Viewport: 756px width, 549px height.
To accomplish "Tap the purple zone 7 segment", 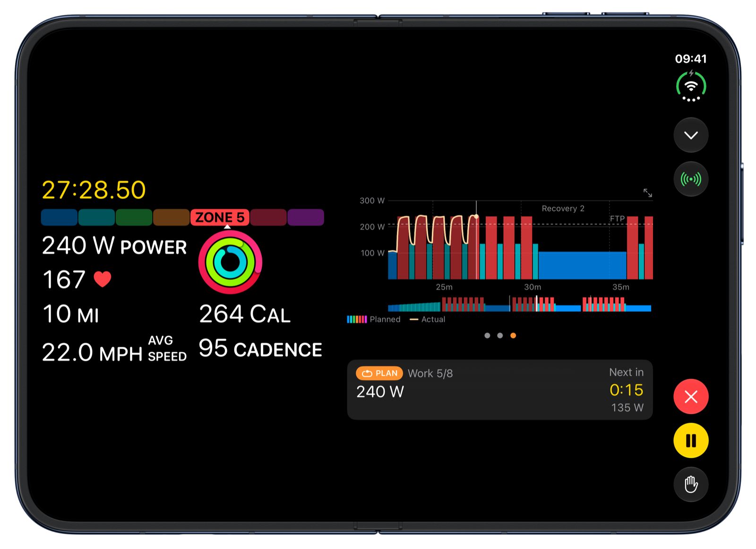I will click(x=306, y=217).
